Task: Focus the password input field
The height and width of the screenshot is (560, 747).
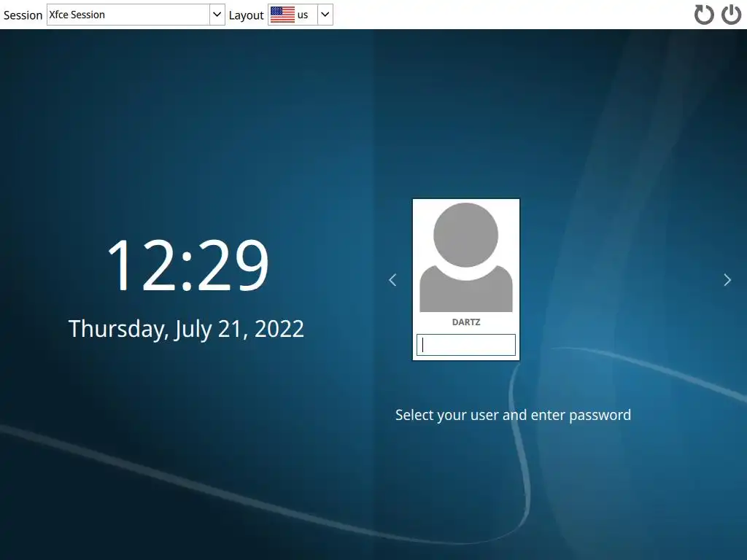Action: coord(466,345)
